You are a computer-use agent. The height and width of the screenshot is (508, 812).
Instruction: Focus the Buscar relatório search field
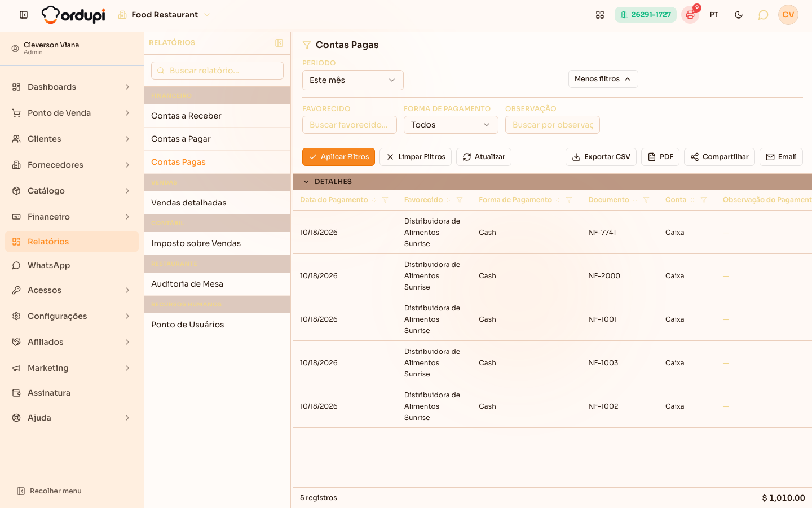click(x=217, y=71)
